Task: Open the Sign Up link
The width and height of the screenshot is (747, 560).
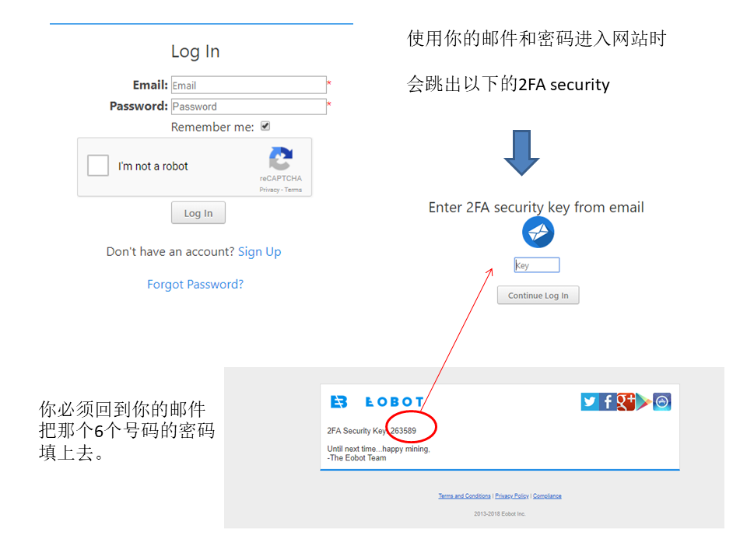Action: (260, 251)
